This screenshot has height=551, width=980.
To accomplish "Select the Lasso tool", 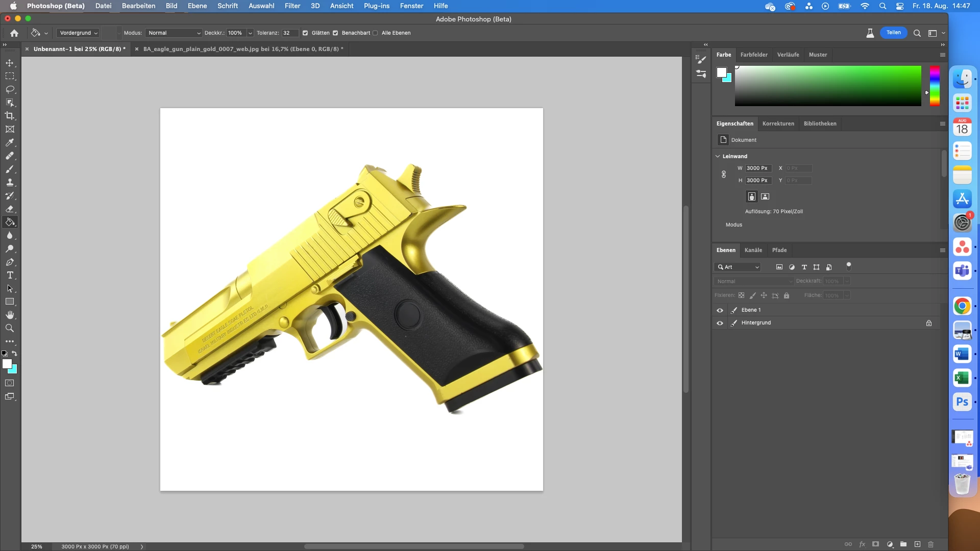I will (x=10, y=89).
